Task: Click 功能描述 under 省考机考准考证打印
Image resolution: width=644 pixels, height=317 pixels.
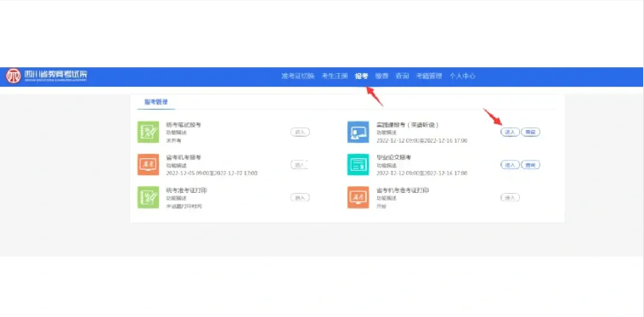Action: point(387,198)
